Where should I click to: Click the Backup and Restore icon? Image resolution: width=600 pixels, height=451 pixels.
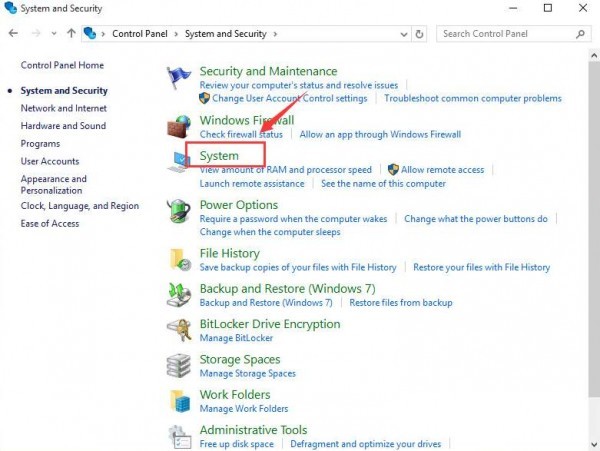coord(179,295)
